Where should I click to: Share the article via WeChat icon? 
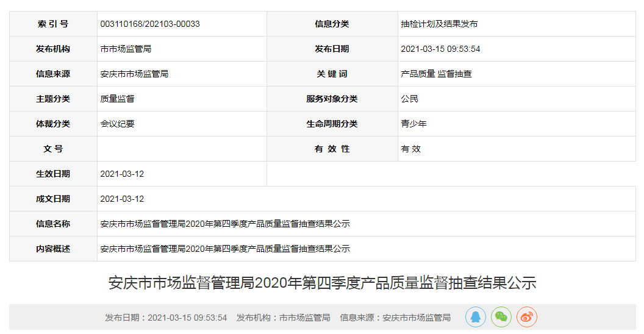click(501, 317)
